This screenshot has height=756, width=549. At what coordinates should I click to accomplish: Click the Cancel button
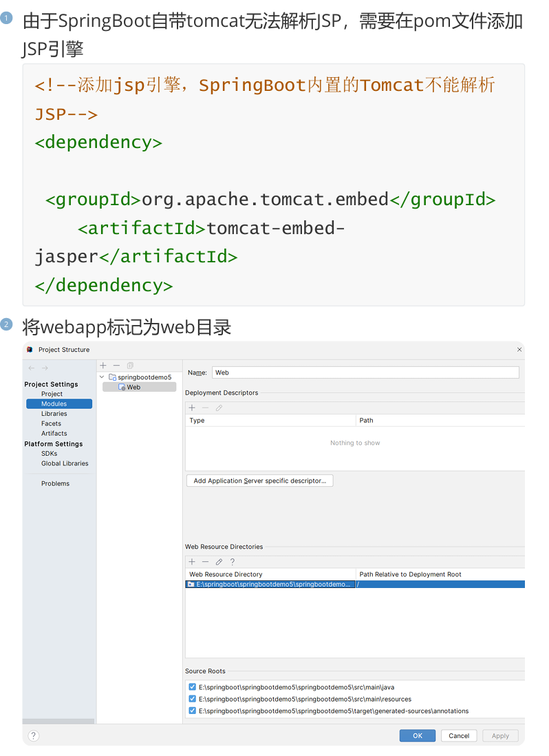459,736
